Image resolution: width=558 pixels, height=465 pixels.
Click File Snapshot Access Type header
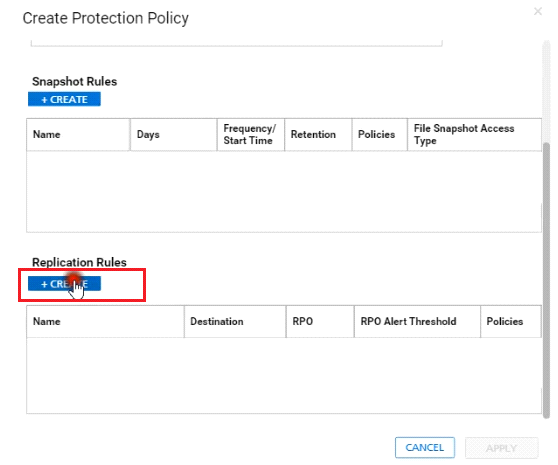coord(474,134)
